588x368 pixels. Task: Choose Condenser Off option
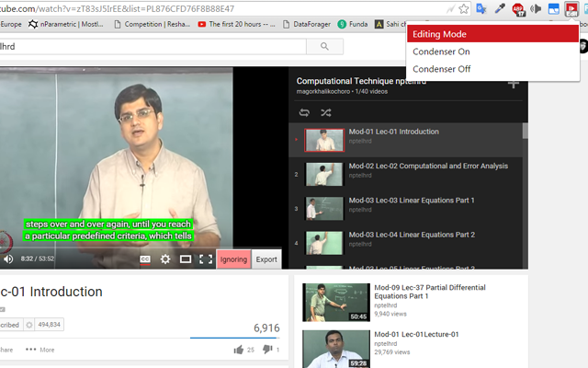[492, 69]
